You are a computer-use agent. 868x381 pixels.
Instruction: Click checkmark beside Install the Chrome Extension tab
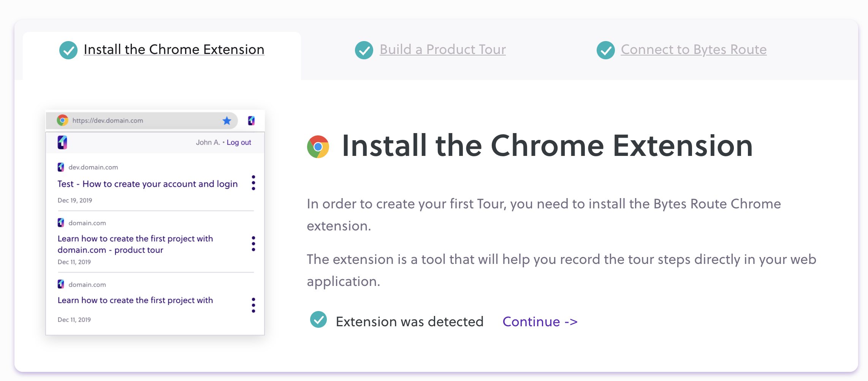click(x=68, y=50)
